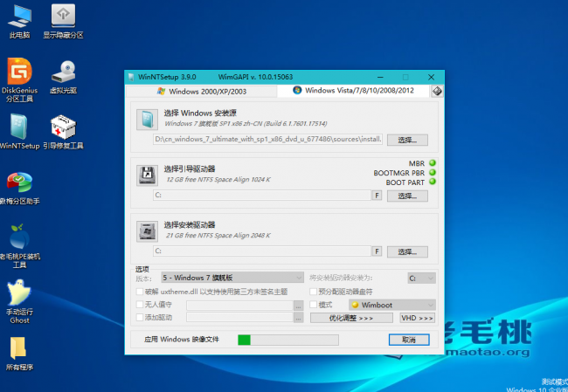568x392 pixels.
Task: Click the install drive path field
Action: (x=262, y=251)
